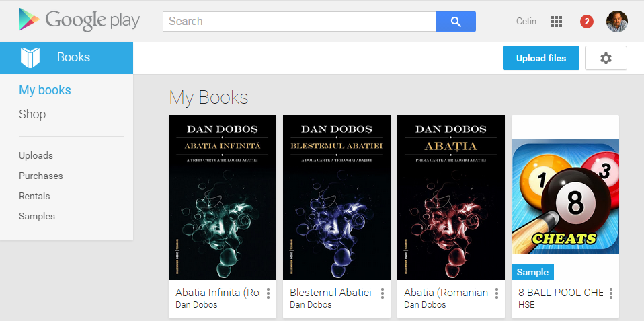This screenshot has width=644, height=321.
Task: Select My books in sidebar
Action: click(x=45, y=90)
